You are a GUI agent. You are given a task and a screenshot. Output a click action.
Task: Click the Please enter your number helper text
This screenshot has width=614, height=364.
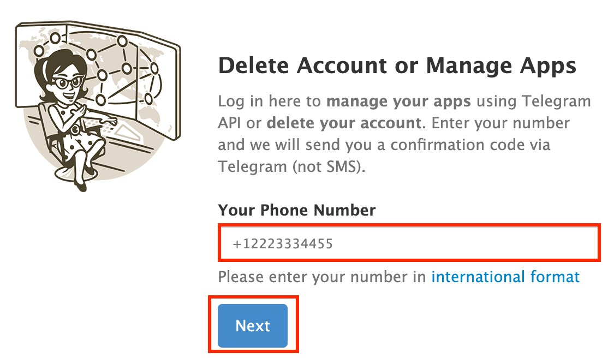(x=322, y=277)
